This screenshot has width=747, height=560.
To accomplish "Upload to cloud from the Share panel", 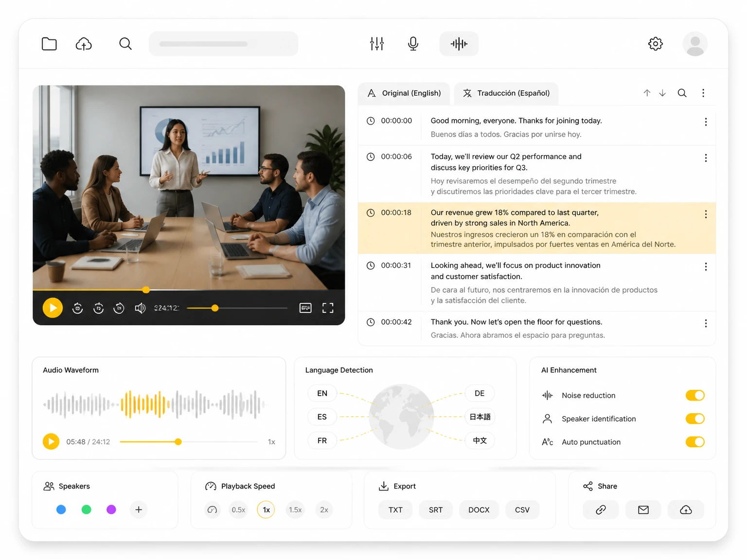I will point(686,509).
